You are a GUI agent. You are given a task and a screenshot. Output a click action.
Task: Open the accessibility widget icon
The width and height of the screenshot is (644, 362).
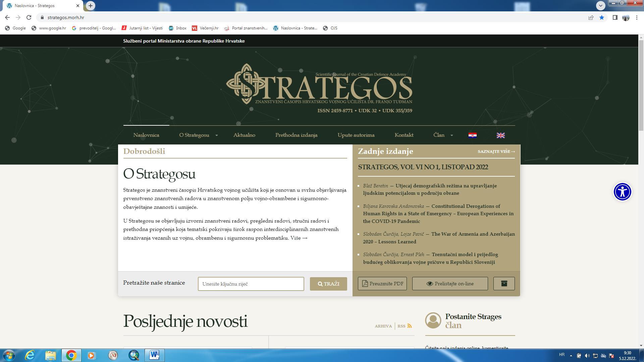click(x=623, y=192)
